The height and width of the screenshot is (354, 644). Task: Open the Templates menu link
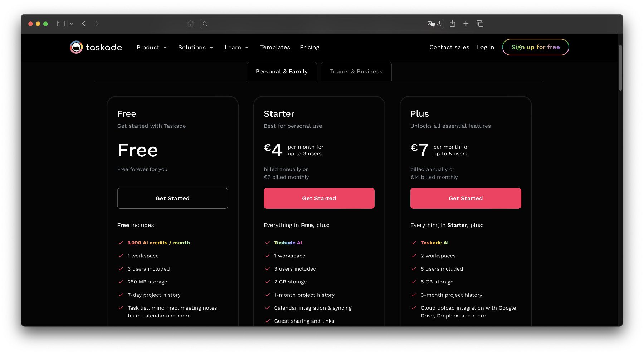click(275, 47)
